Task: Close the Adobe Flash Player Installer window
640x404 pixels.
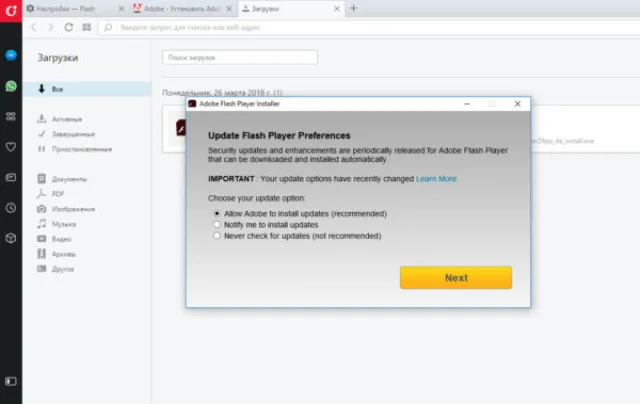Action: click(518, 104)
